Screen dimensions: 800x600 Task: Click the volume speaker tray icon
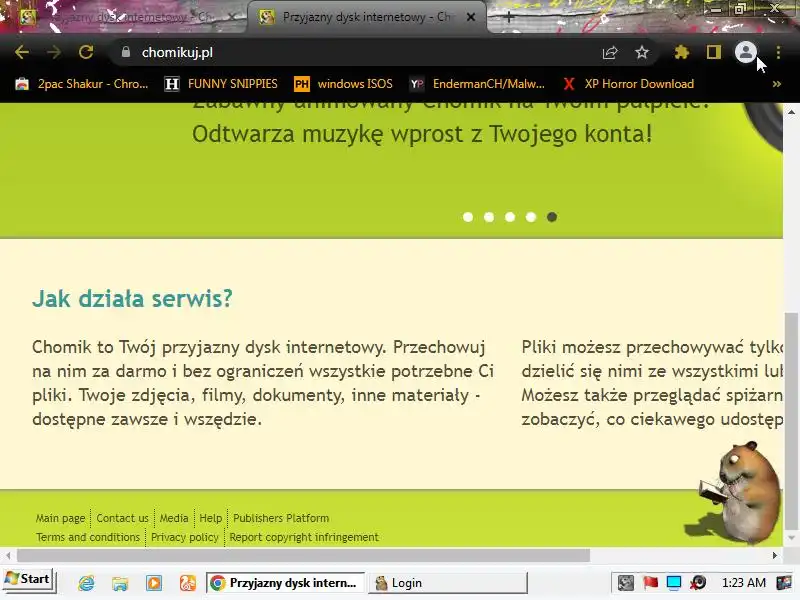[698, 583]
